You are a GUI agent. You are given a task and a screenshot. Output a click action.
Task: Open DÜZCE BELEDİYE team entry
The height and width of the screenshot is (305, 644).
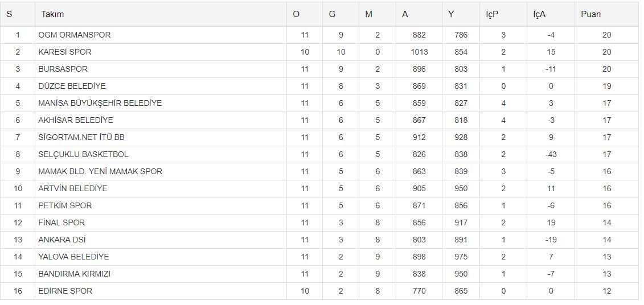72,86
